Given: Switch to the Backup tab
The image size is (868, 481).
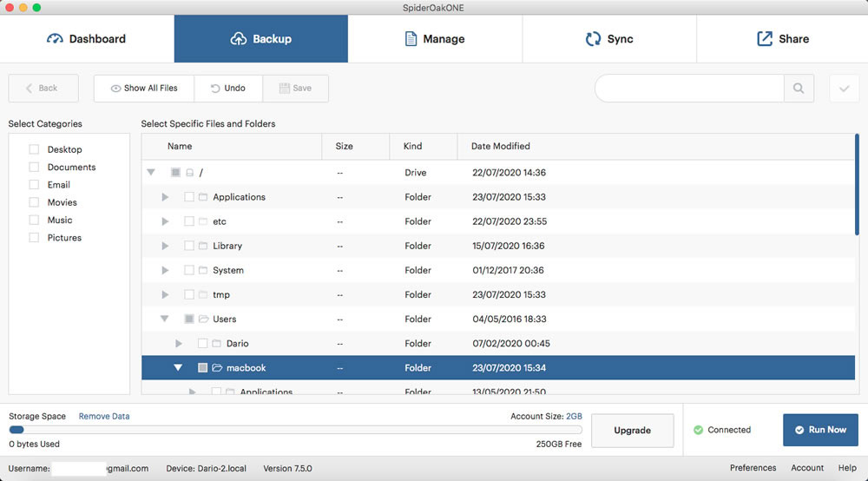Looking at the screenshot, I should (260, 39).
